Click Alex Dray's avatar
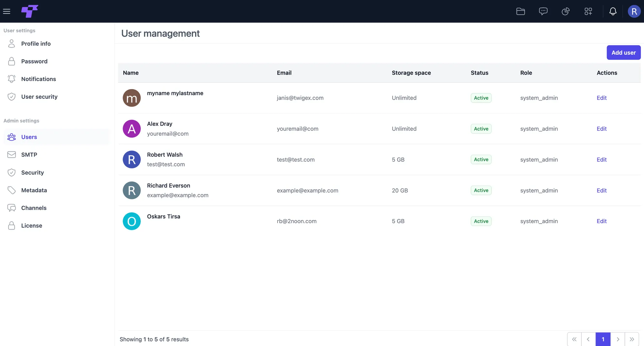Screen dimensions: 644x346 click(132, 129)
